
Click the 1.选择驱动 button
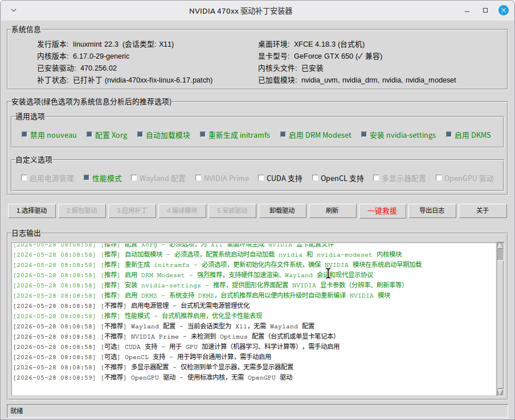32,211
